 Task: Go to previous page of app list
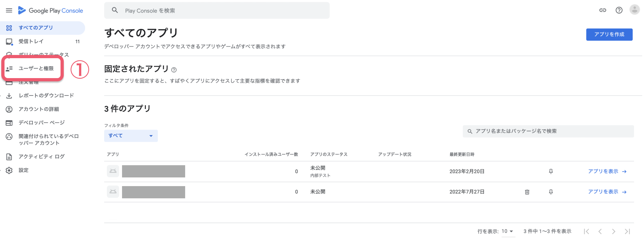click(x=600, y=231)
